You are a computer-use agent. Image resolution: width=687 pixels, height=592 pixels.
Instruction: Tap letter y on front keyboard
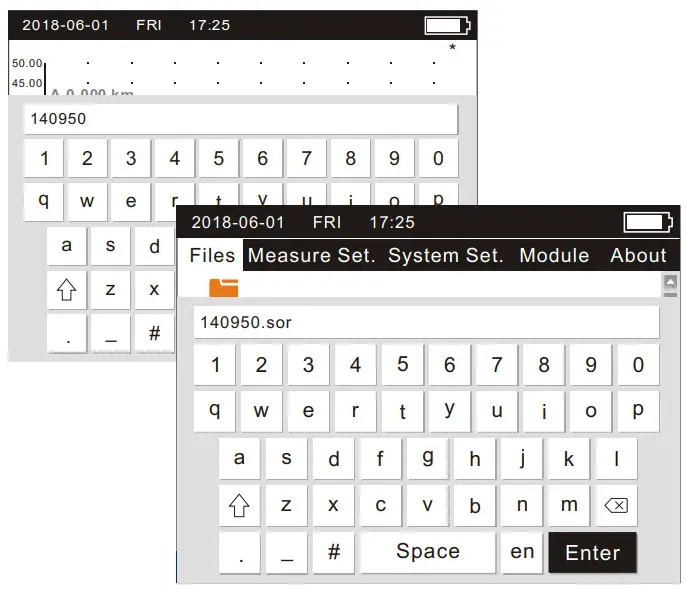(450, 411)
